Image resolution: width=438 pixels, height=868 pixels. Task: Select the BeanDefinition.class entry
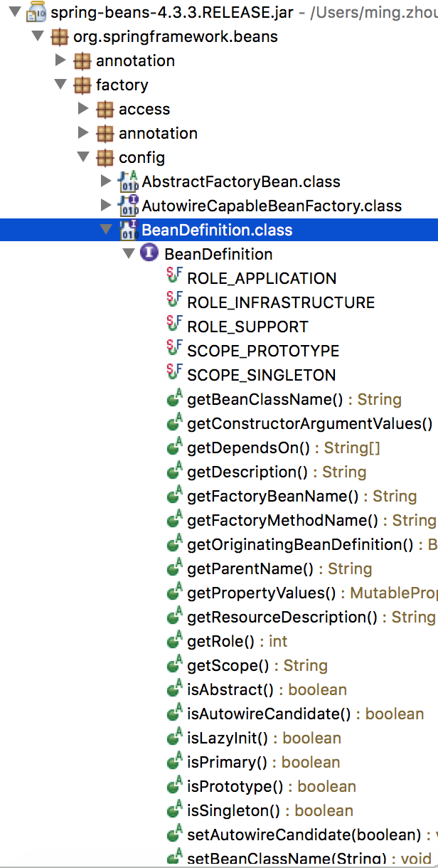(x=216, y=230)
